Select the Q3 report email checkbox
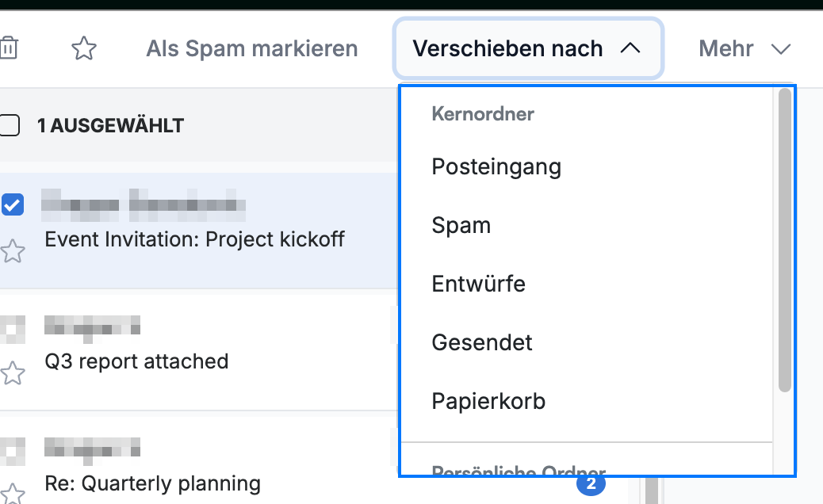Viewport: 823px width, 504px height. (x=13, y=329)
